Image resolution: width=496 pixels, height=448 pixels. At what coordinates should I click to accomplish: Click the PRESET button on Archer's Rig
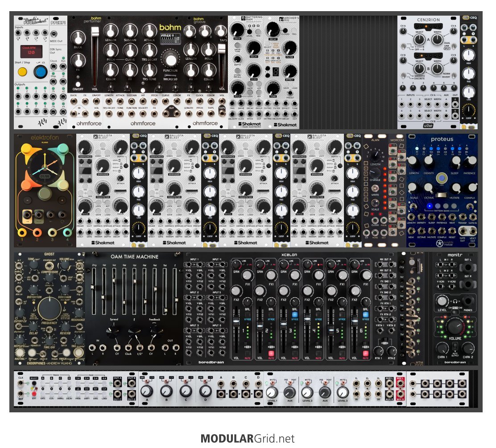click(290, 93)
